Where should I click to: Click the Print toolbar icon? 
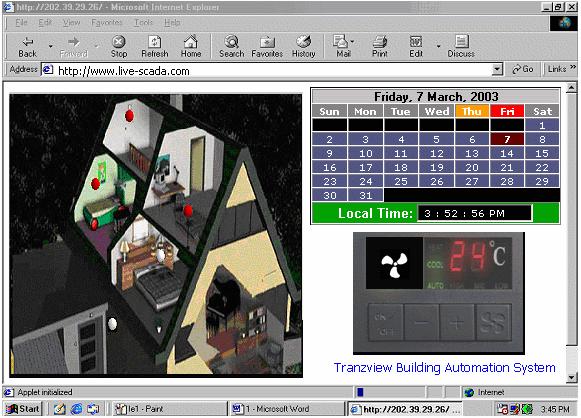(x=380, y=47)
